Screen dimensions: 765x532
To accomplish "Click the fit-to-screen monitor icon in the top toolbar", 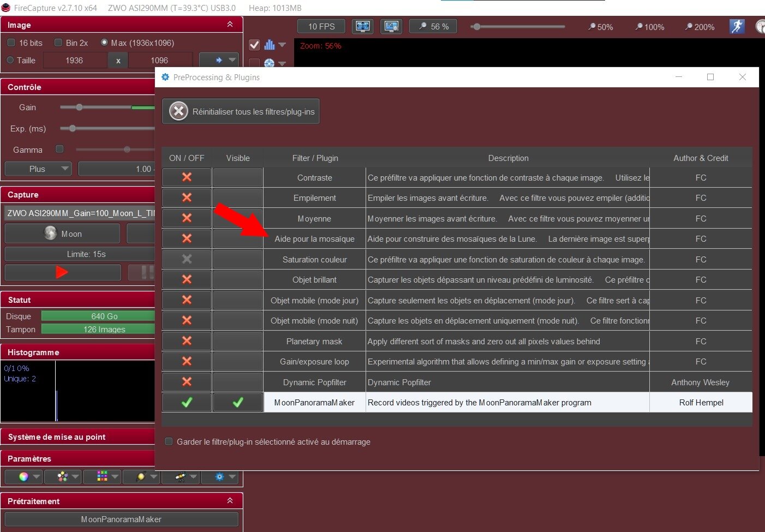I will tap(363, 26).
